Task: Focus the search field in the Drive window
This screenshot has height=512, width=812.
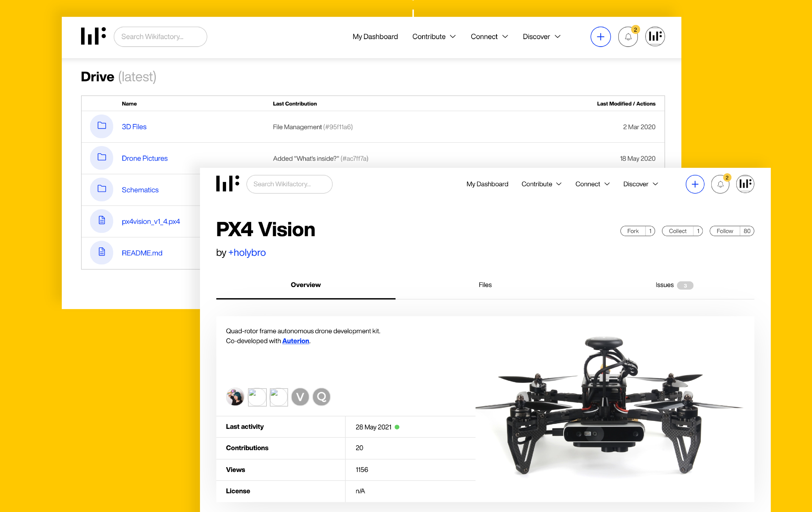Action: tap(160, 36)
